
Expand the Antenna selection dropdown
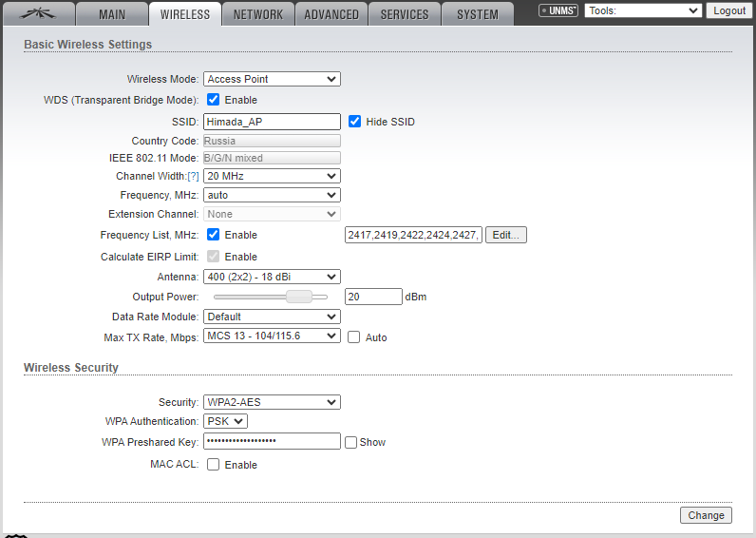point(272,277)
